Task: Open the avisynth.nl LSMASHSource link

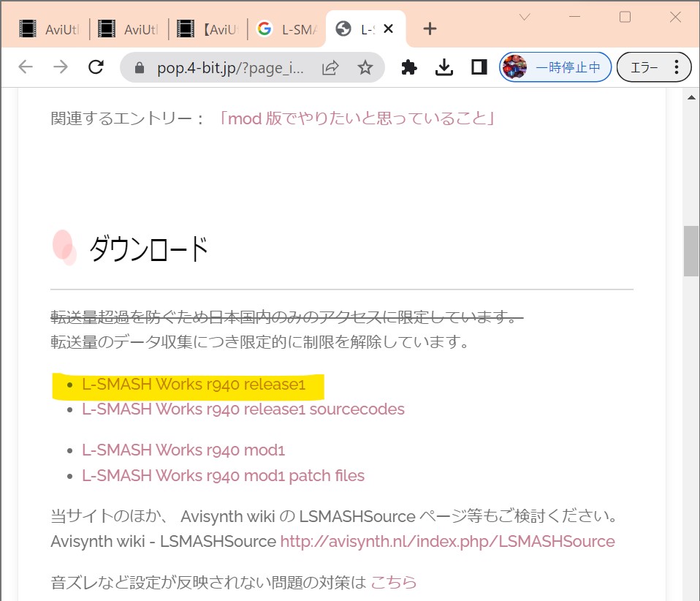Action: (448, 542)
